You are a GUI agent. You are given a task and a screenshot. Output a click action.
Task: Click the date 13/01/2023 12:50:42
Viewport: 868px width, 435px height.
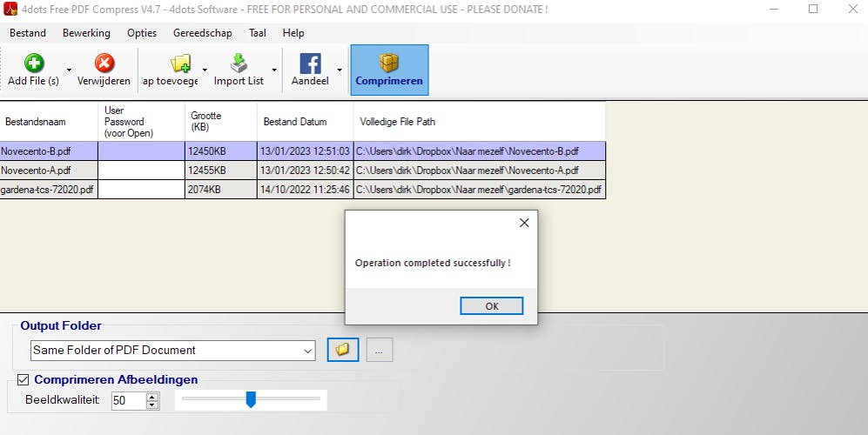(x=305, y=170)
